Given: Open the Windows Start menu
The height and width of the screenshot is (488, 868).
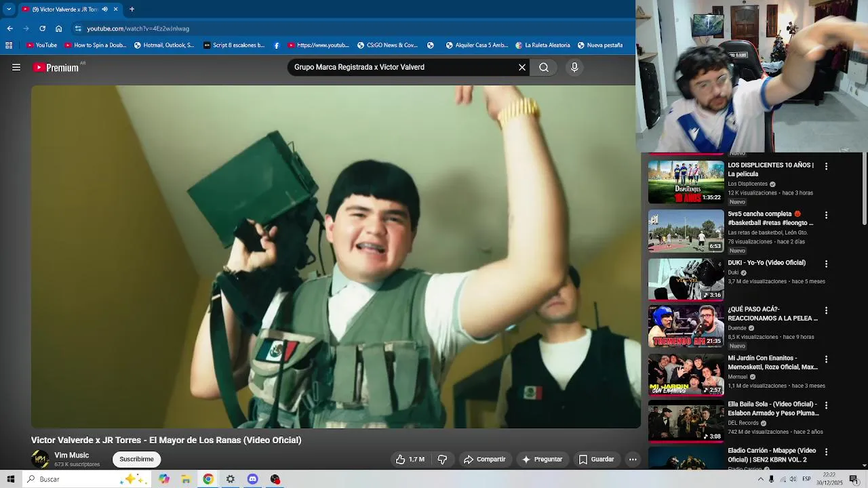Looking at the screenshot, I should tap(11, 479).
